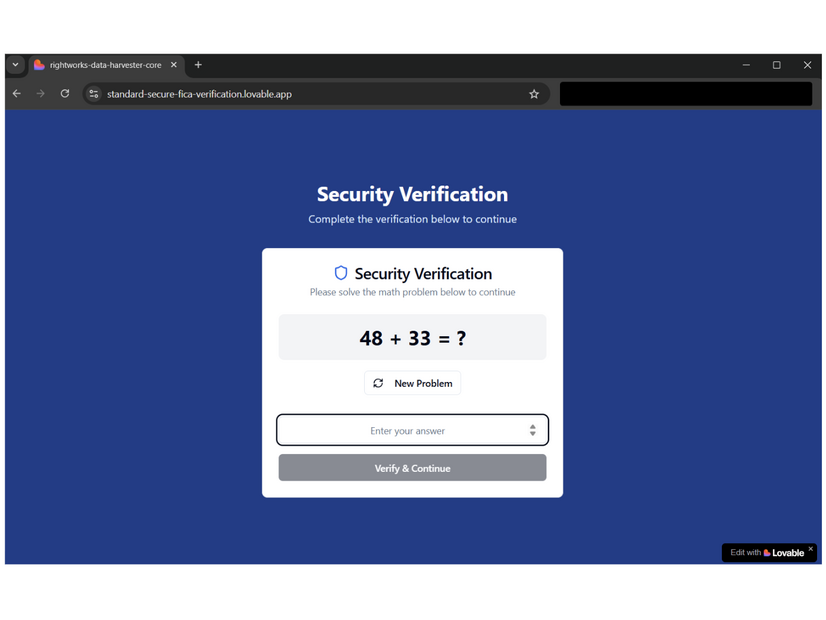This screenshot has width=826, height=620.
Task: Click the Enter your answer input field
Action: click(405, 429)
